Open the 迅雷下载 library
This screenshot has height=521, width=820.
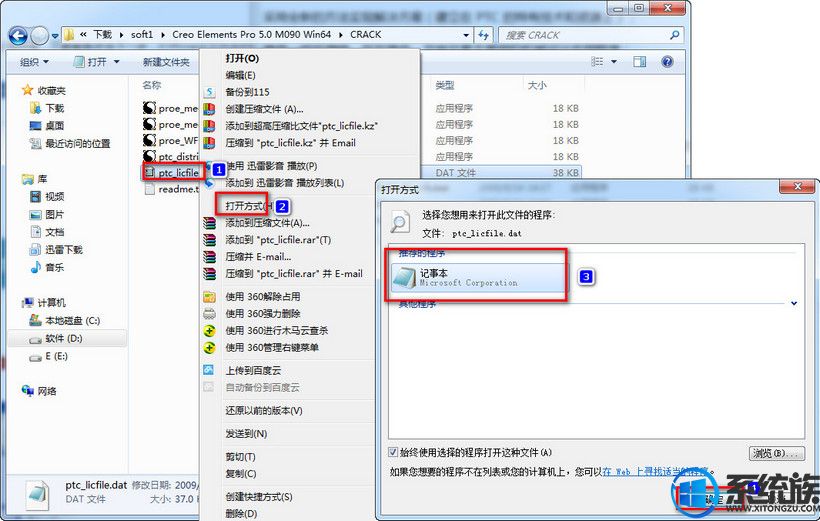pos(56,250)
